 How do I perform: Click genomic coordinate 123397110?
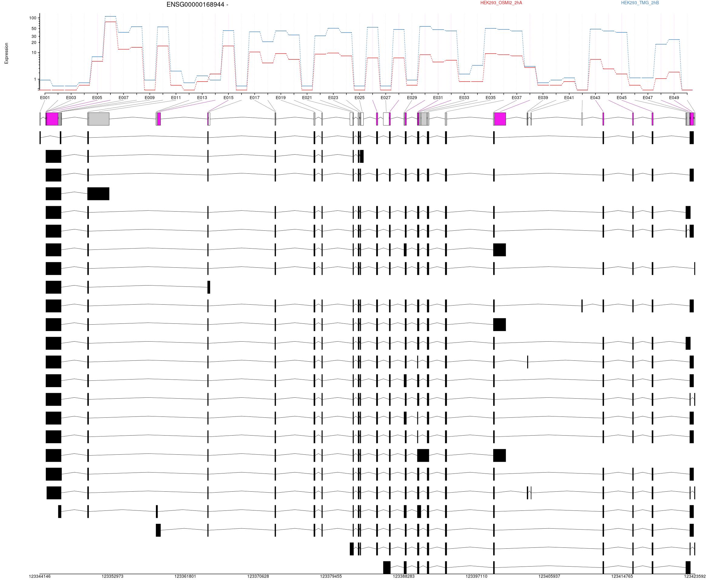(x=477, y=577)
